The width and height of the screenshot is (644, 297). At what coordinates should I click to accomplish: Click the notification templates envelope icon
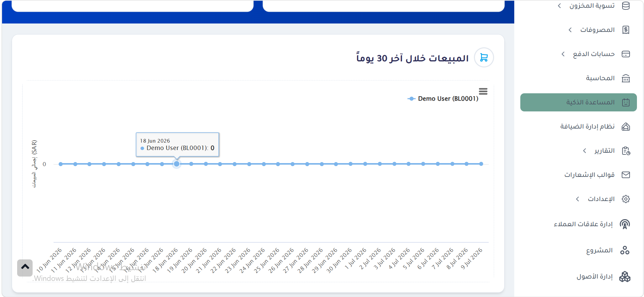point(626,175)
